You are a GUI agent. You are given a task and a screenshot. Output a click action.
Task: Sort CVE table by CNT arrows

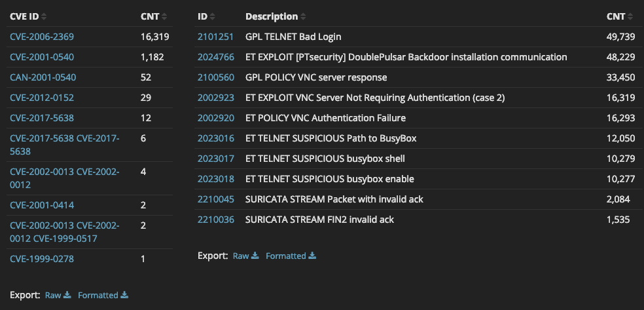pyautogui.click(x=164, y=17)
